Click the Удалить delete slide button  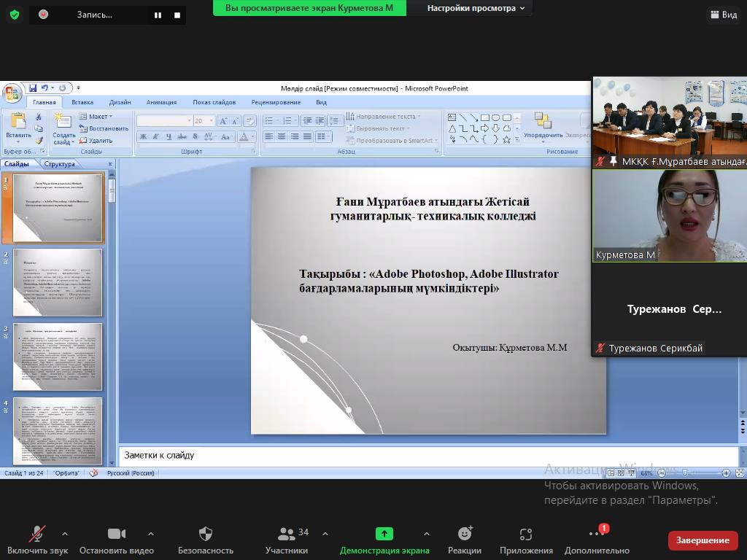pos(96,141)
